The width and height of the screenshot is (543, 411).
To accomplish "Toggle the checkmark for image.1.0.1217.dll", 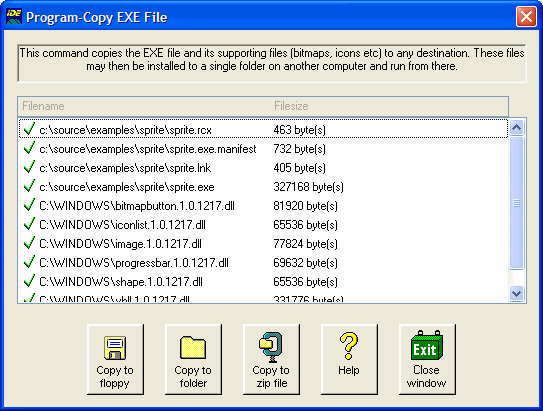I will pyautogui.click(x=29, y=243).
